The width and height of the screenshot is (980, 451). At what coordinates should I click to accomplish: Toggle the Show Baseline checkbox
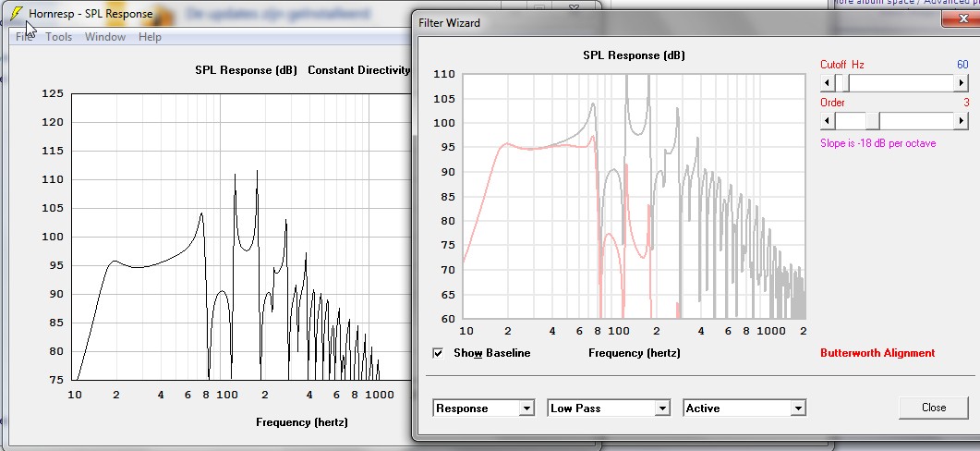(438, 353)
